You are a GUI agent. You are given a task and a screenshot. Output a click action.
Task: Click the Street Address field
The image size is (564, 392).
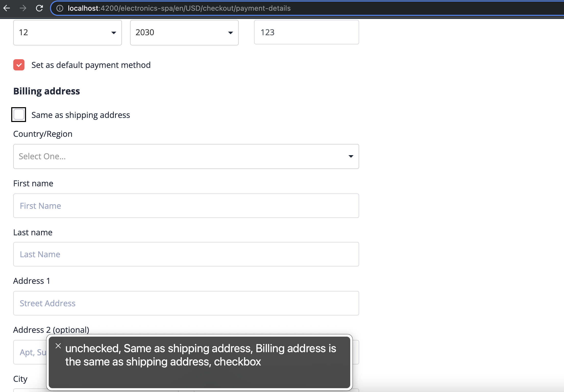point(186,303)
